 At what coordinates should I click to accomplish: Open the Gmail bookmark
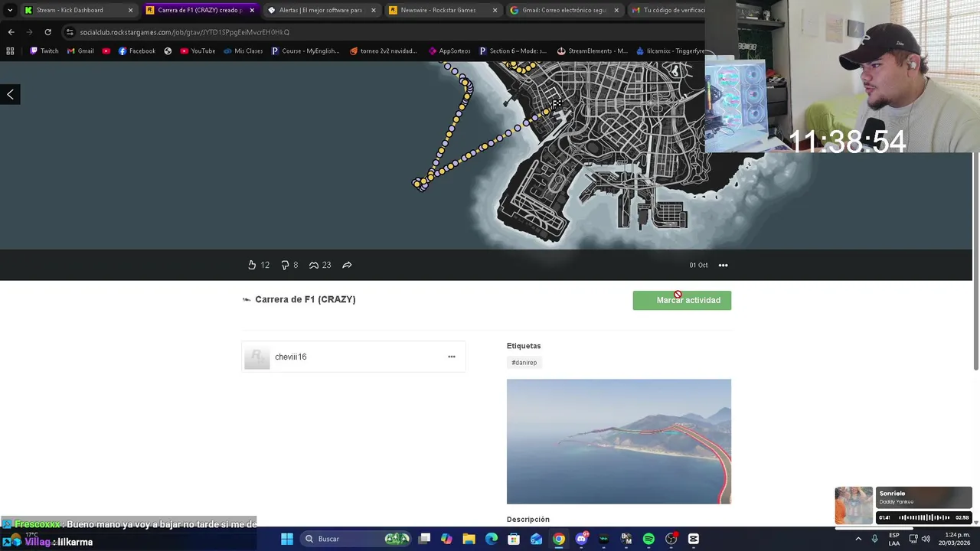point(80,51)
